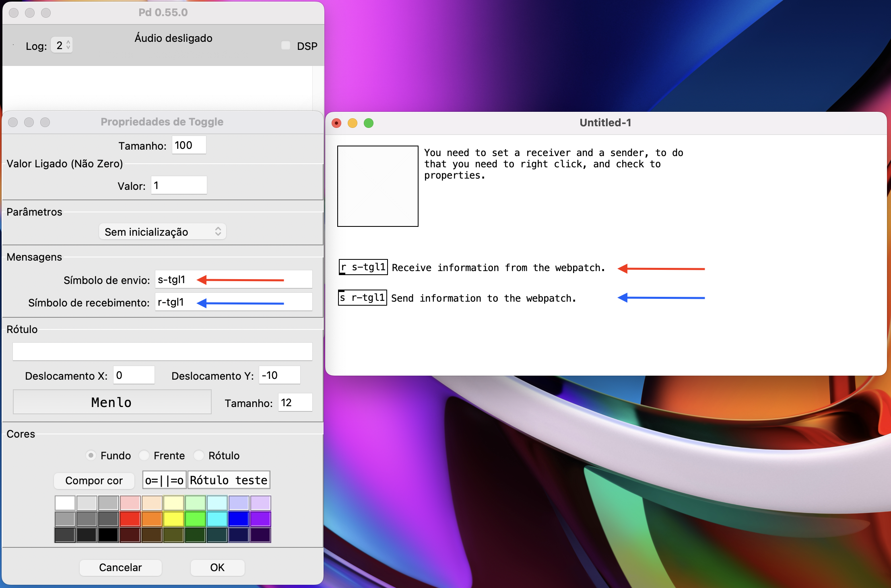This screenshot has width=891, height=588.
Task: Minimize Untitled-1 with the yellow button
Action: 353,123
